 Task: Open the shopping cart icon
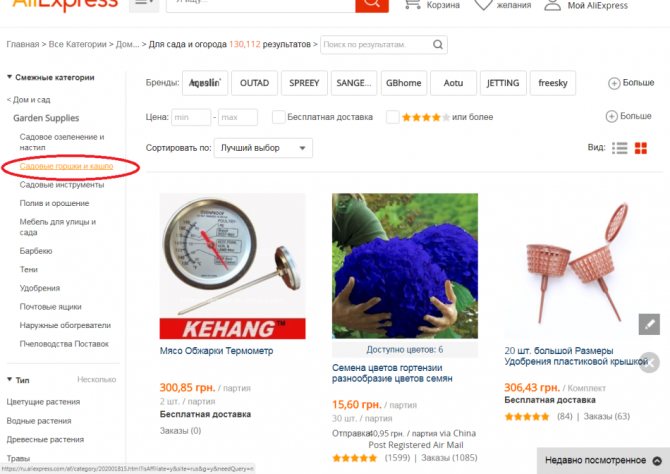[x=413, y=4]
